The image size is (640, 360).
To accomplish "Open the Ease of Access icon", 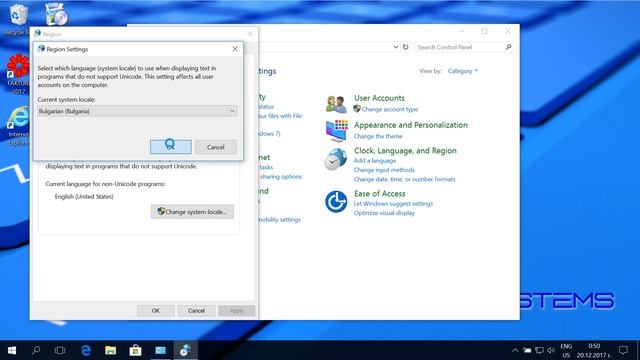I will point(336,202).
